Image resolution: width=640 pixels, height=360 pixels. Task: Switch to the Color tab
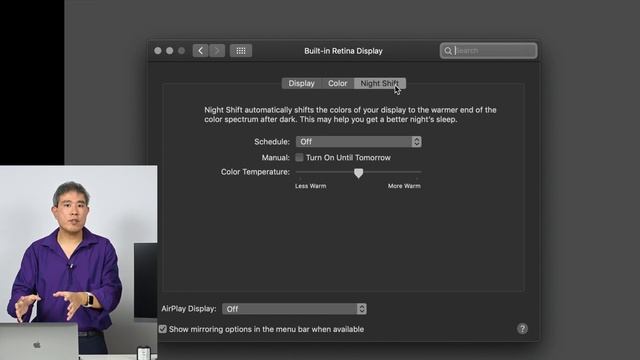click(x=338, y=83)
